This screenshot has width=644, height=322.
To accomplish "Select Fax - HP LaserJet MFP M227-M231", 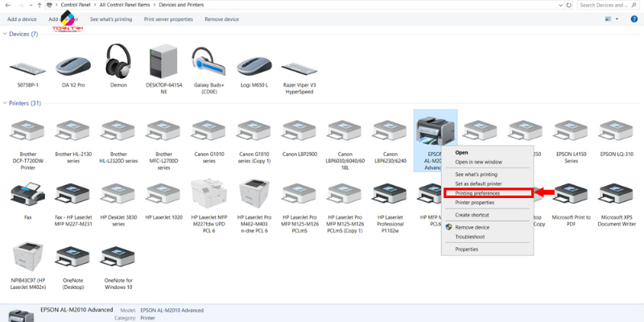I will (x=73, y=194).
